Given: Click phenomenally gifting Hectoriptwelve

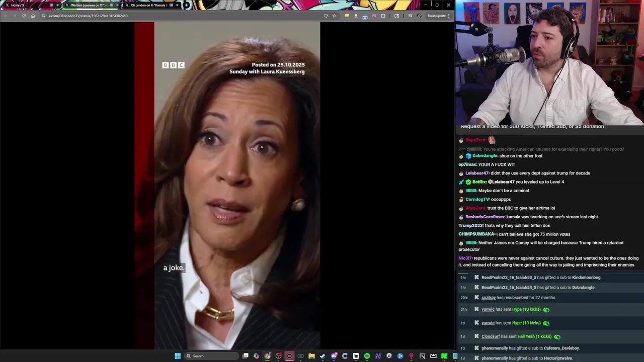Looking at the screenshot, I should [x=495, y=358].
